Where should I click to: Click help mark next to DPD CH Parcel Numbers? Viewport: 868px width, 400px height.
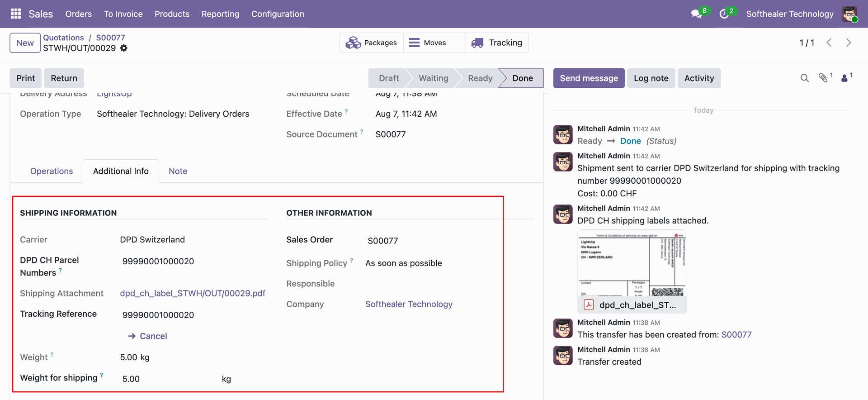[60, 270]
